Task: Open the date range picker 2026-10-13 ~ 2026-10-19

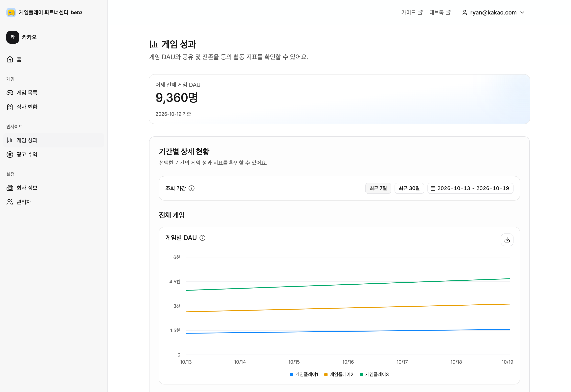Action: (470, 188)
